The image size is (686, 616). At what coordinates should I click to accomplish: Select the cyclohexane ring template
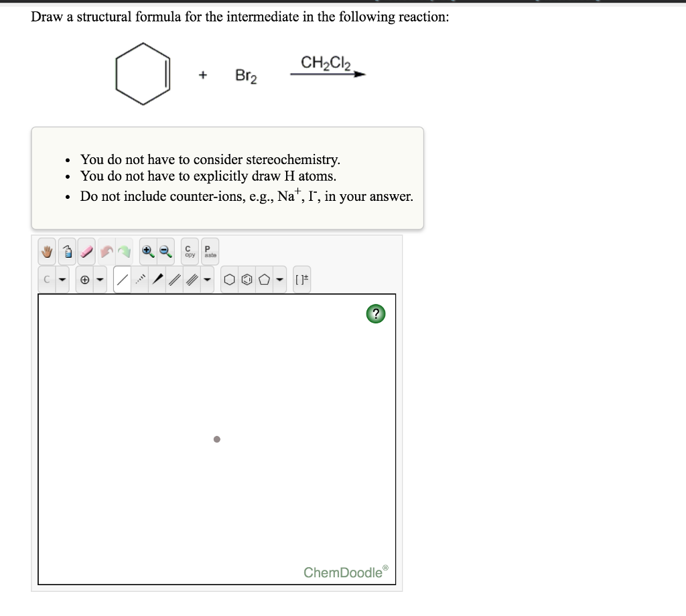click(x=228, y=279)
